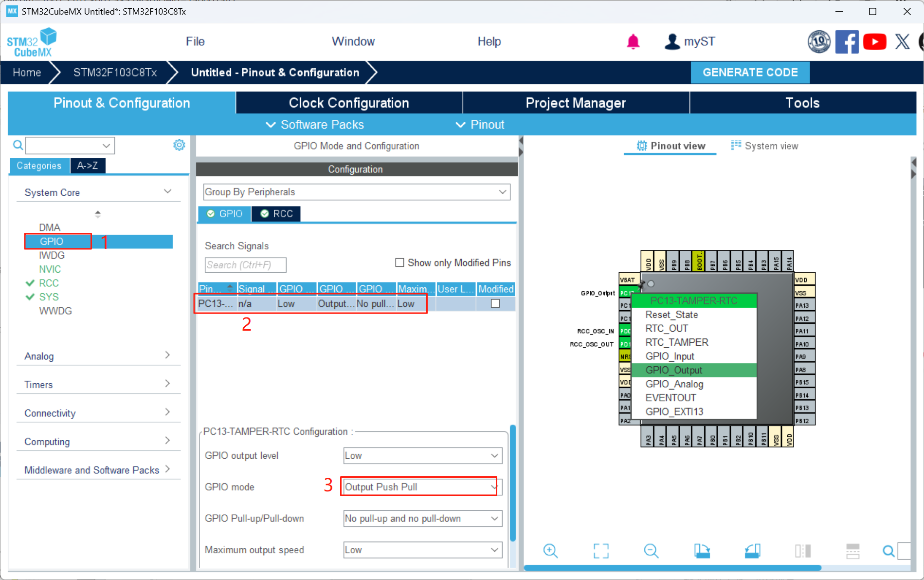Screen dimensions: 924x580
Task: Switch to the Tools tab
Action: click(x=802, y=103)
